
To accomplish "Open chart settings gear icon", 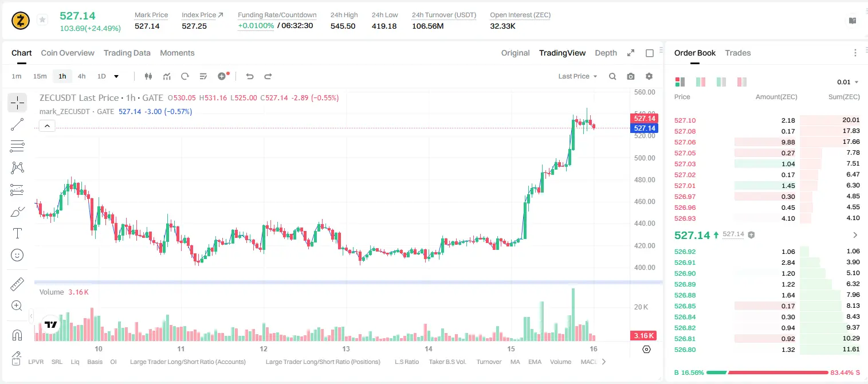I will pyautogui.click(x=649, y=76).
